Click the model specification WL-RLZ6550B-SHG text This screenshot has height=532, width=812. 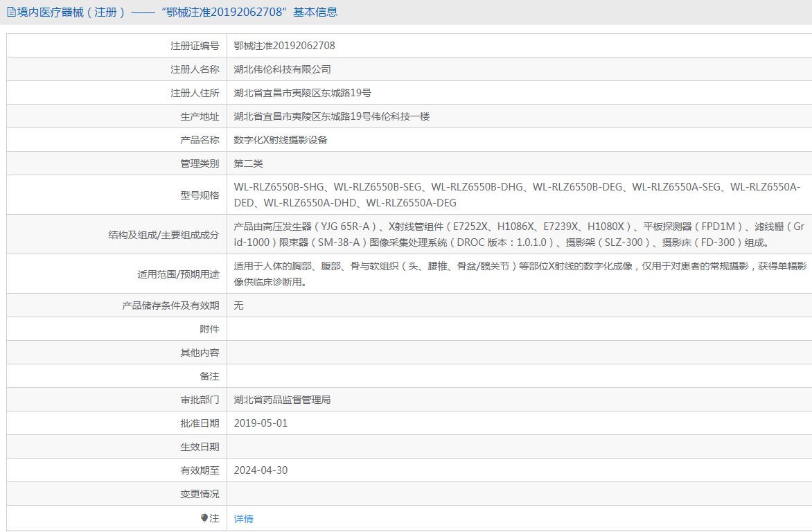pos(279,187)
